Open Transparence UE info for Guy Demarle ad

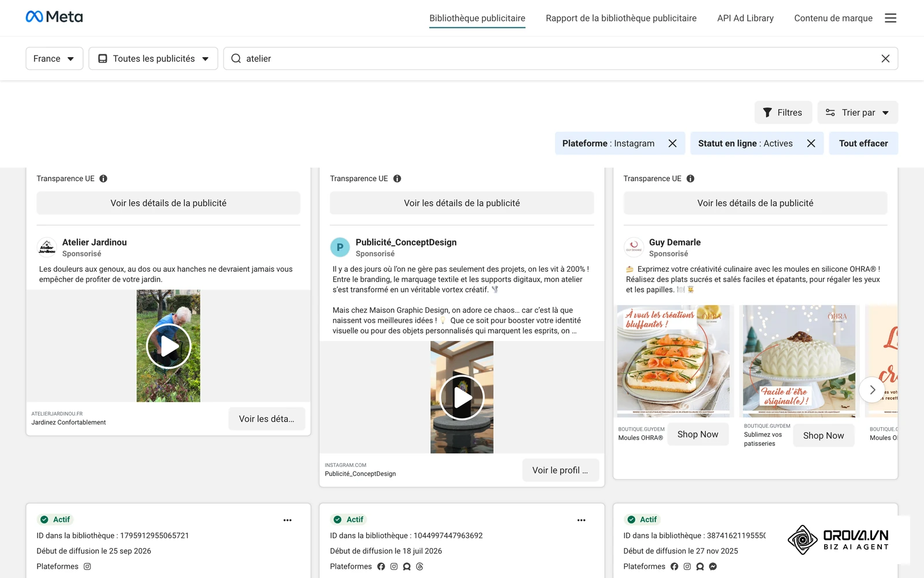pos(690,179)
